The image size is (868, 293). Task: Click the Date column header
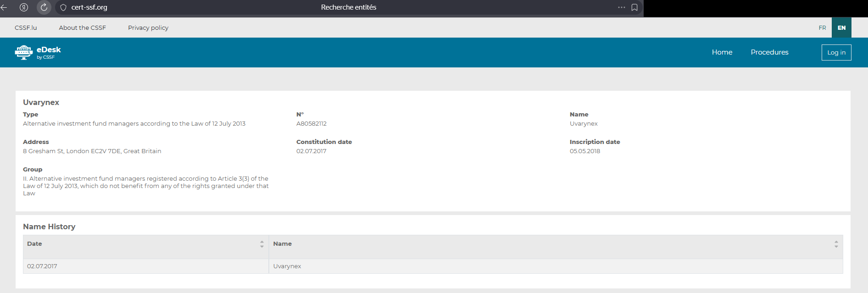[146, 247]
